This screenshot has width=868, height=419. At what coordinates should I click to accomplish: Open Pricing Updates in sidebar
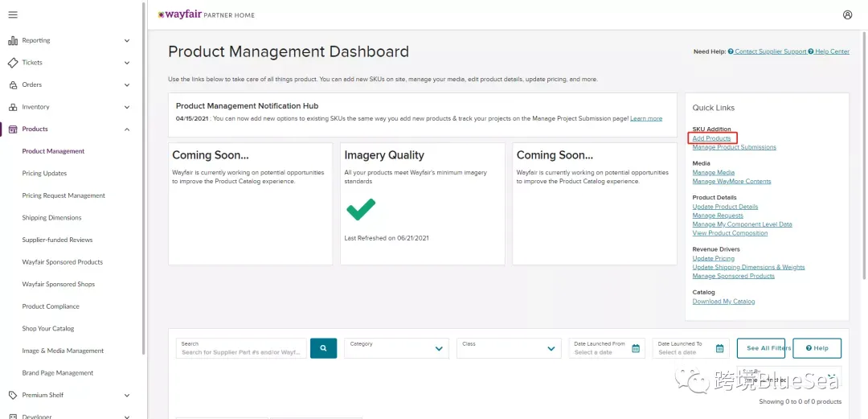tap(44, 174)
